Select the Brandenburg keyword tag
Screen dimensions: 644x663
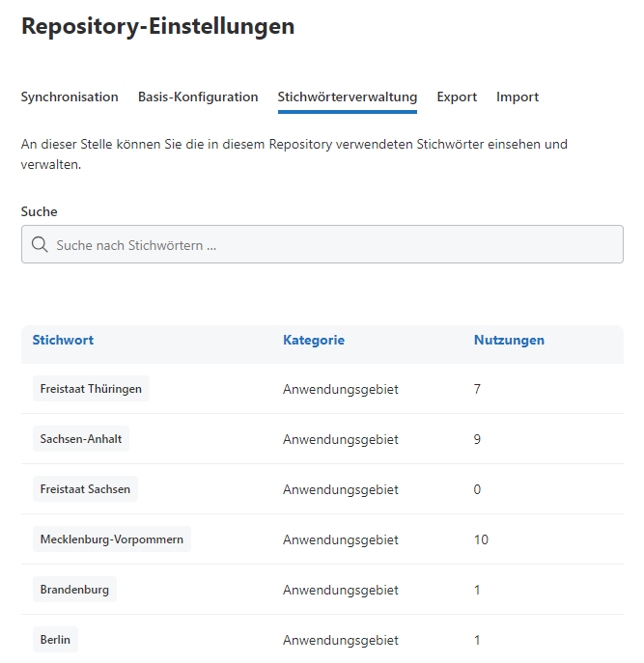(74, 590)
